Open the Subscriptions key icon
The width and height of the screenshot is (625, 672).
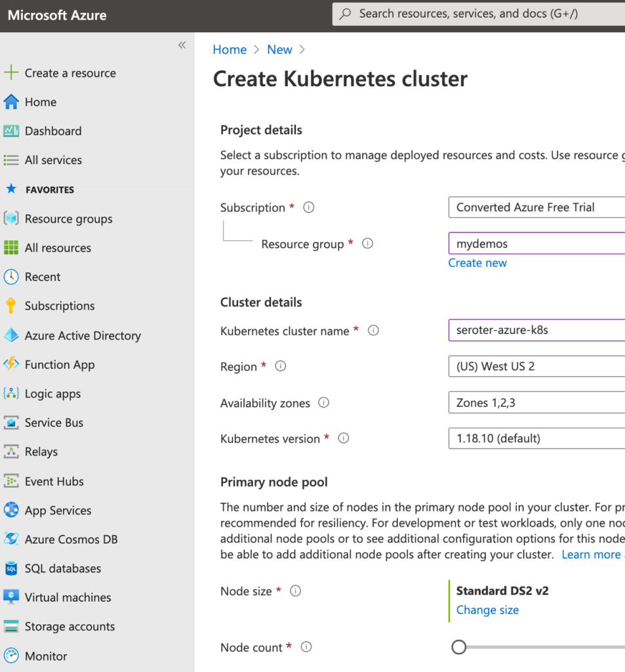(11, 306)
